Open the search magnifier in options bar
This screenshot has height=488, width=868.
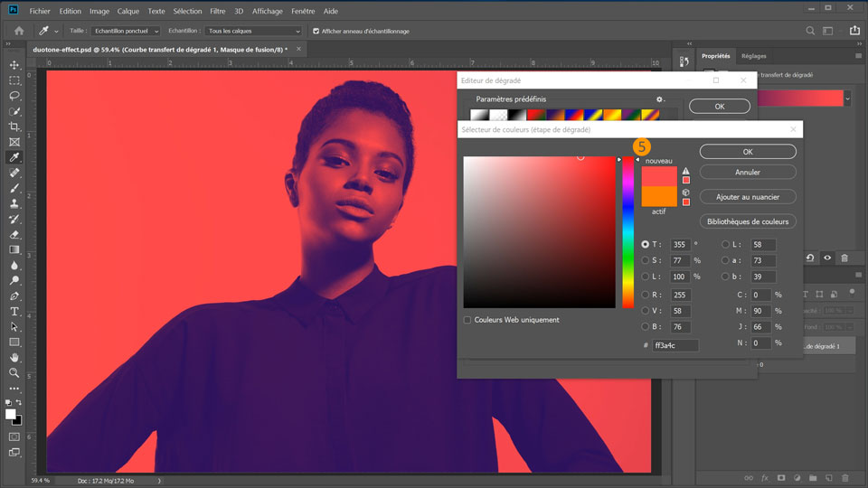click(810, 31)
